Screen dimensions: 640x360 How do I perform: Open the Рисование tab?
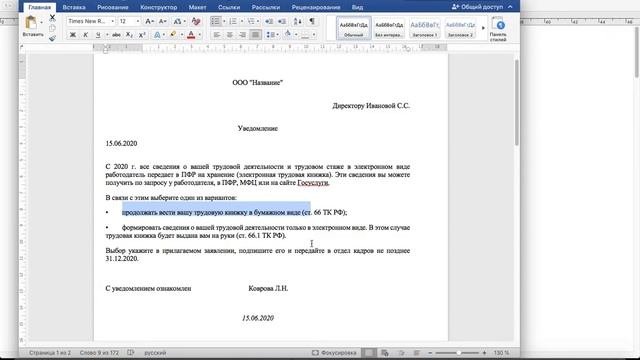click(113, 7)
